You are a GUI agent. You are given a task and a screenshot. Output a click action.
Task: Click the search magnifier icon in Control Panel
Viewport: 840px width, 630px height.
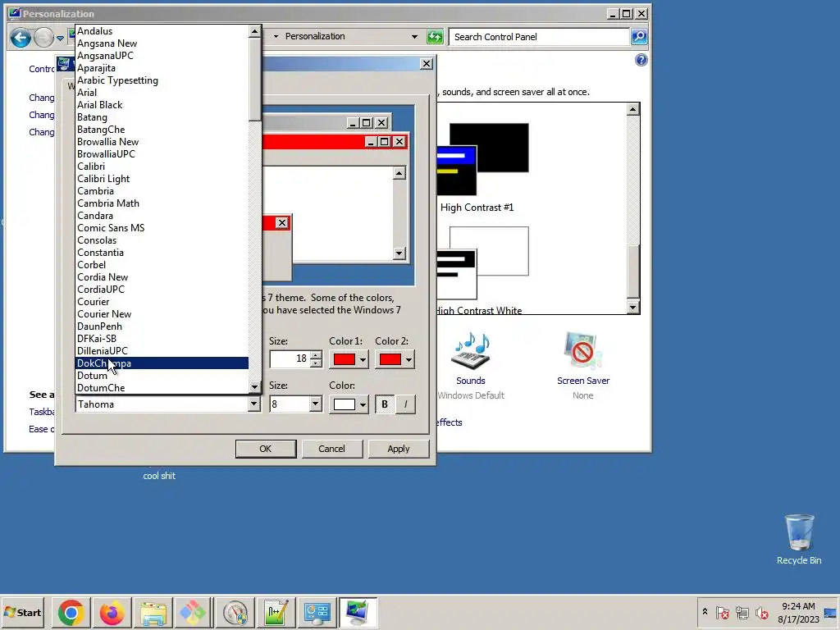(x=639, y=37)
